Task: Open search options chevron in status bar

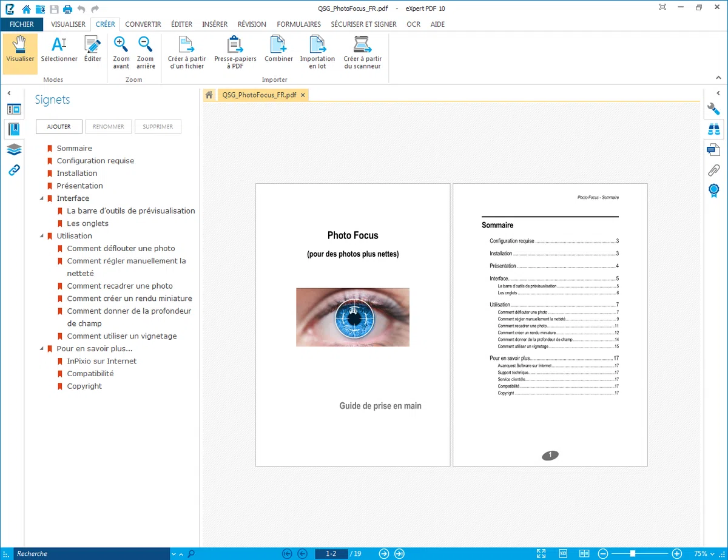Action: pyautogui.click(x=174, y=554)
